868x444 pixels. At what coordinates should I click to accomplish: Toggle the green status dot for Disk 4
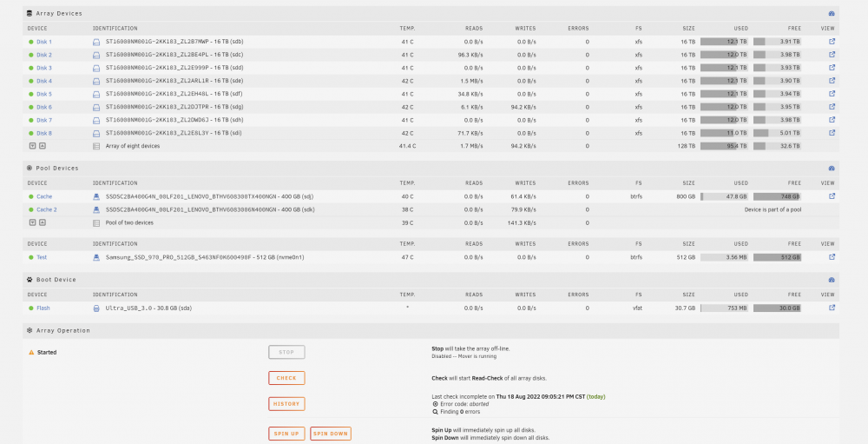click(31, 81)
